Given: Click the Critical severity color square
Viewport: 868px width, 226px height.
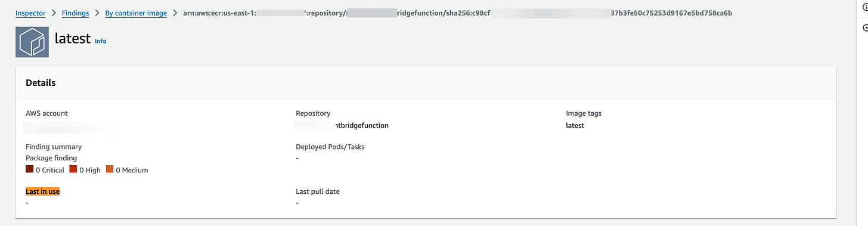Looking at the screenshot, I should (29, 169).
